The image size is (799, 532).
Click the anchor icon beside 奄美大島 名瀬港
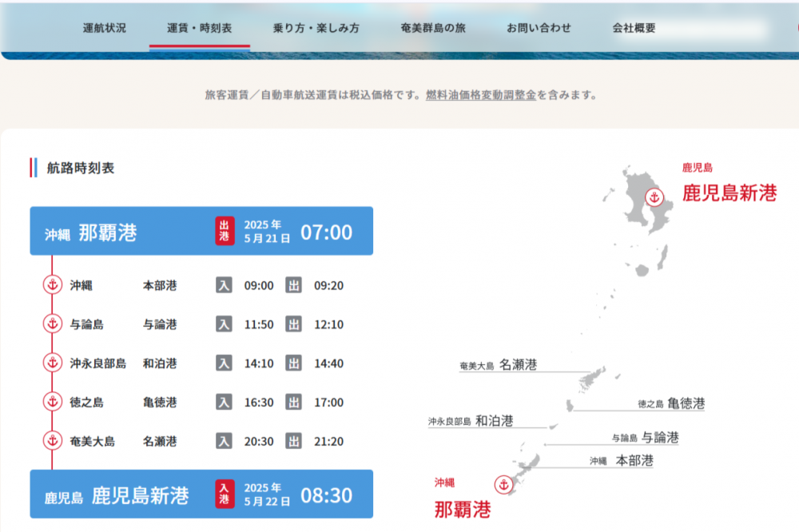click(52, 440)
